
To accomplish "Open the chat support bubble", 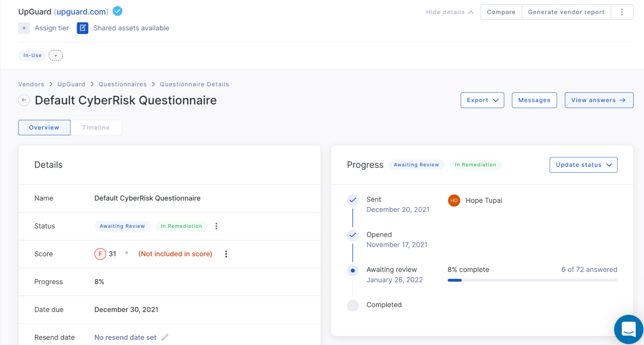I will tap(628, 329).
